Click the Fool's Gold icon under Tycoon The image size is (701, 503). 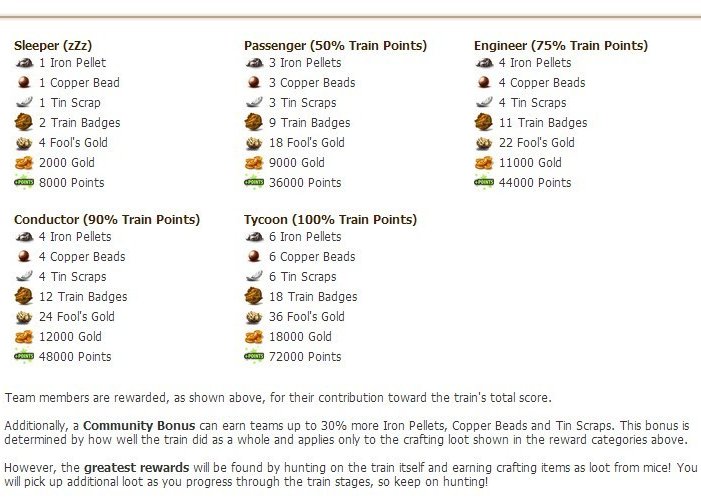[254, 317]
